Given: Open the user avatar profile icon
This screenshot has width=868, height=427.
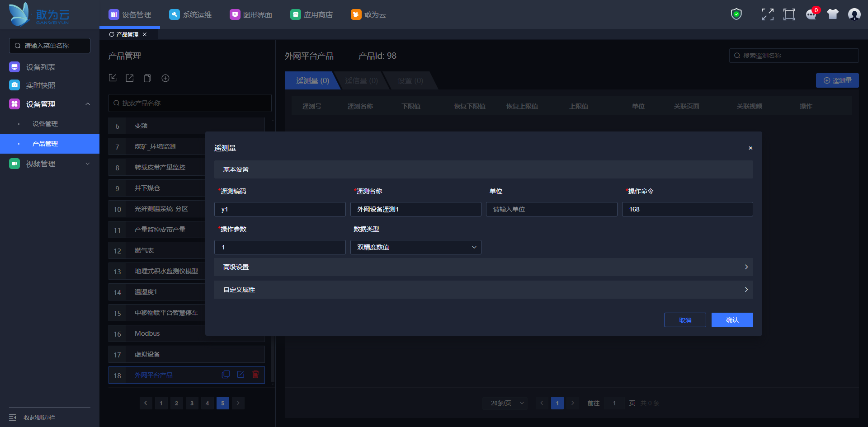Looking at the screenshot, I should (x=854, y=14).
